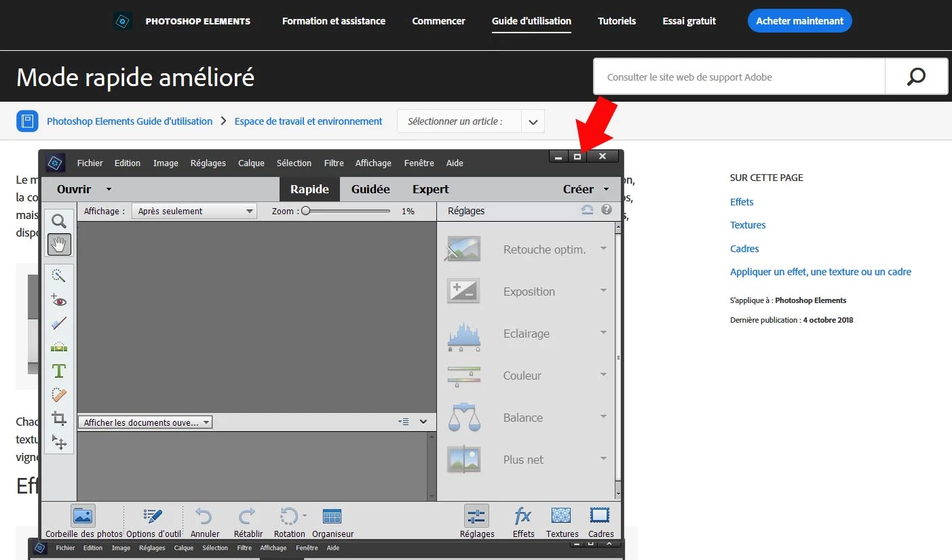Open the Rotation direction arrow

click(x=305, y=515)
